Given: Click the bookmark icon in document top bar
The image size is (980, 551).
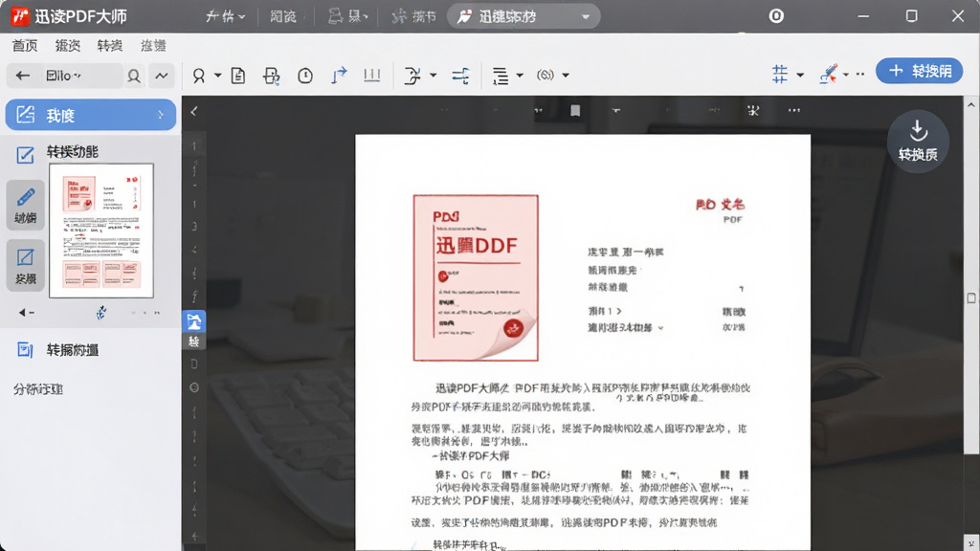Looking at the screenshot, I should (x=575, y=111).
